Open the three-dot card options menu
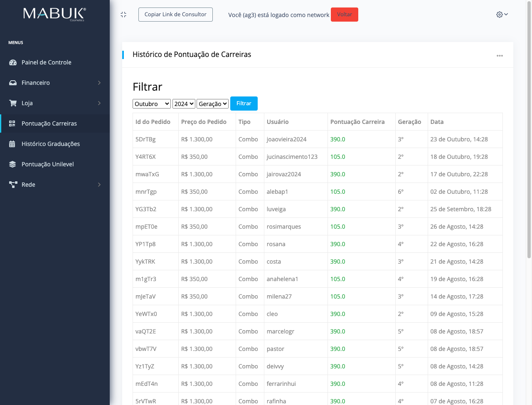 tap(500, 55)
